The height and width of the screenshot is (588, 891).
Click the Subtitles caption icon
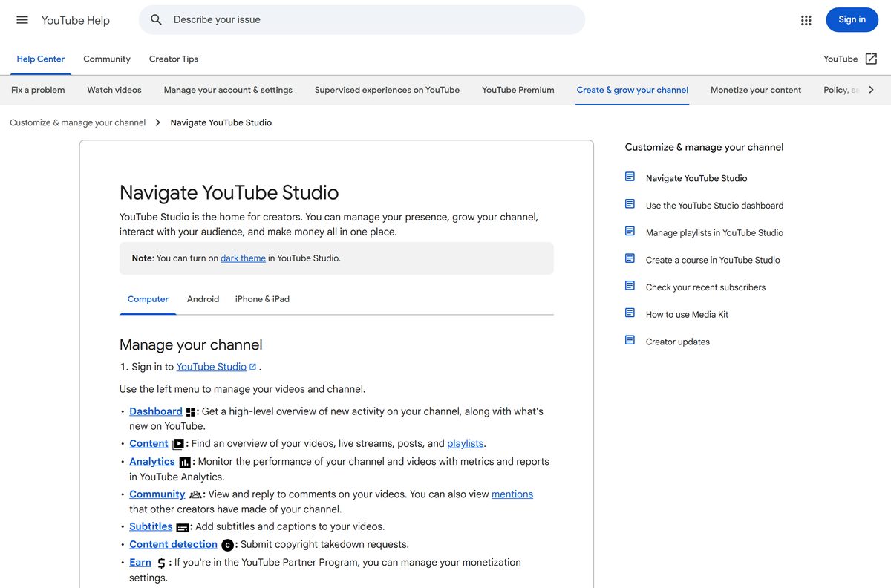pyautogui.click(x=183, y=527)
